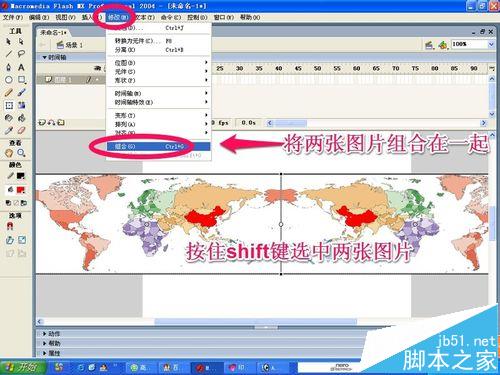Screen dimensions: 500x375
Task: Click the timeline horizontal scrollbar thumb
Action: pos(290,123)
